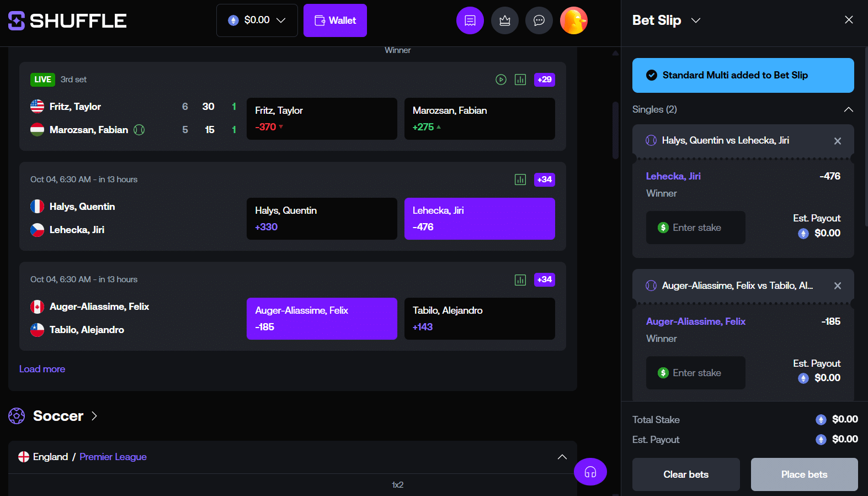This screenshot has height=496, width=868.
Task: Click stake field for Lehecka bet
Action: pos(696,228)
